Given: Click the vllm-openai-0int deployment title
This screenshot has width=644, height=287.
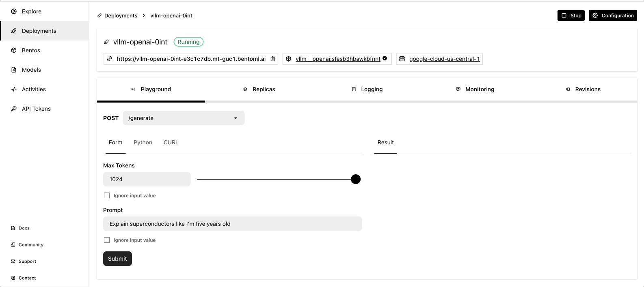Looking at the screenshot, I should (x=140, y=42).
